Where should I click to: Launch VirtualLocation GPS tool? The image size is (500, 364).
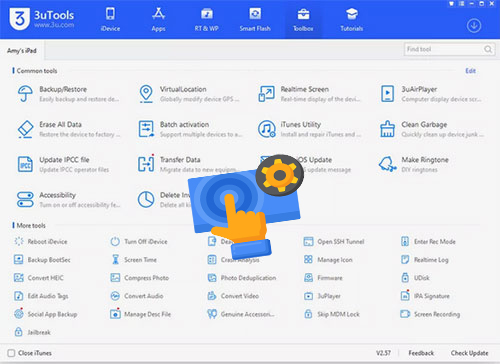coord(189,94)
